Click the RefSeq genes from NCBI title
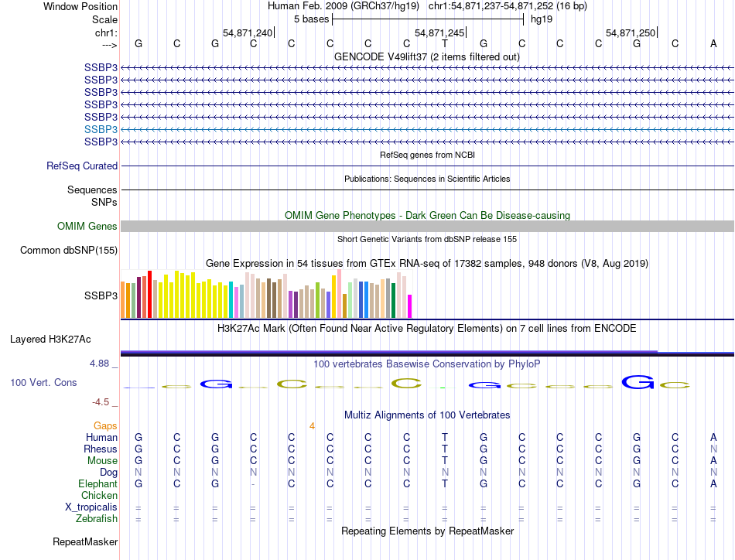 point(427,155)
